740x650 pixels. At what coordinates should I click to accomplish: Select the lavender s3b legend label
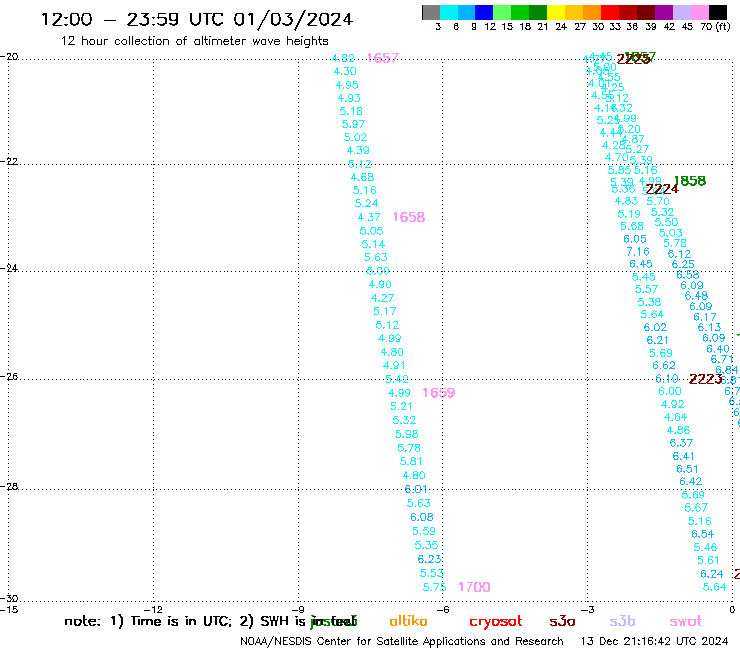622,621
